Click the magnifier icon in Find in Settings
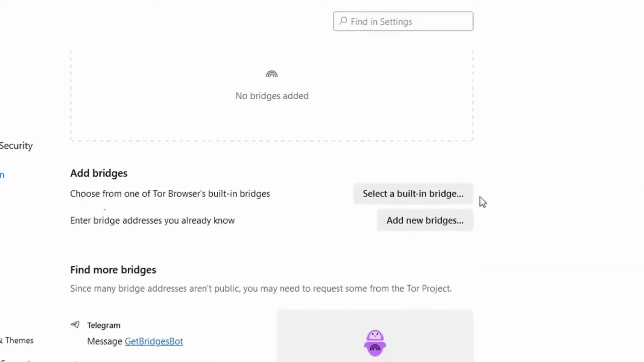 (343, 21)
